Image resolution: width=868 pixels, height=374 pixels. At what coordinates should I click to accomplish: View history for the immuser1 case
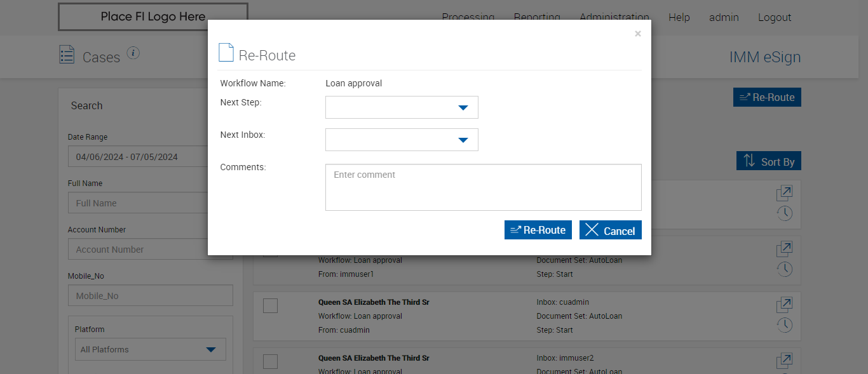784,269
